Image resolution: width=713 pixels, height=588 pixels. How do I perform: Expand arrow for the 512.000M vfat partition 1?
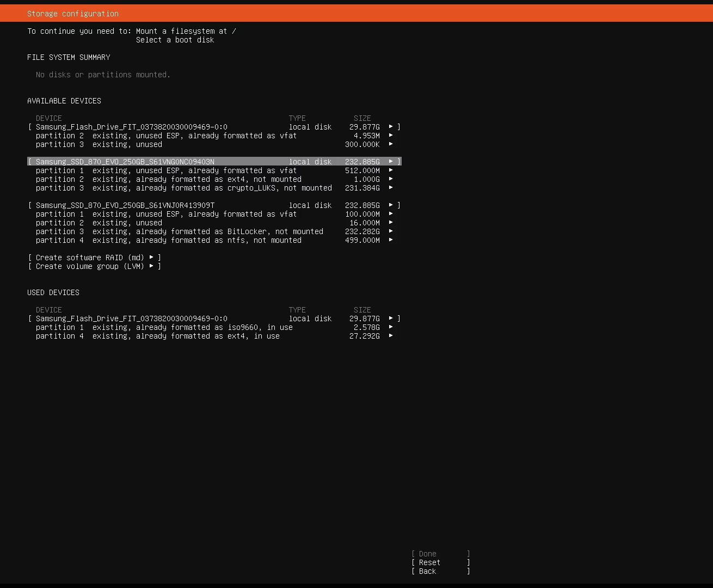click(x=391, y=170)
